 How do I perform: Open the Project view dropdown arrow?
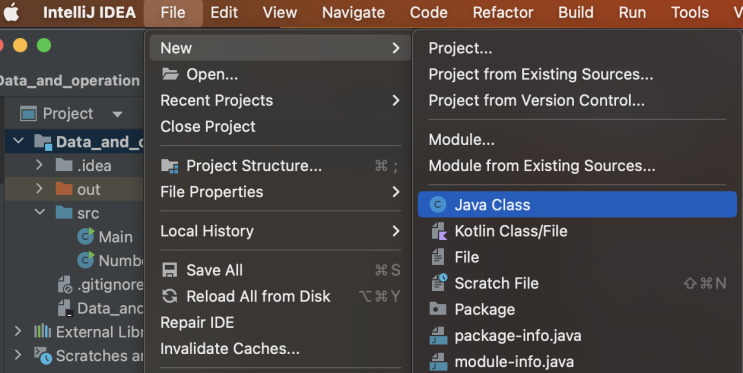(x=117, y=114)
